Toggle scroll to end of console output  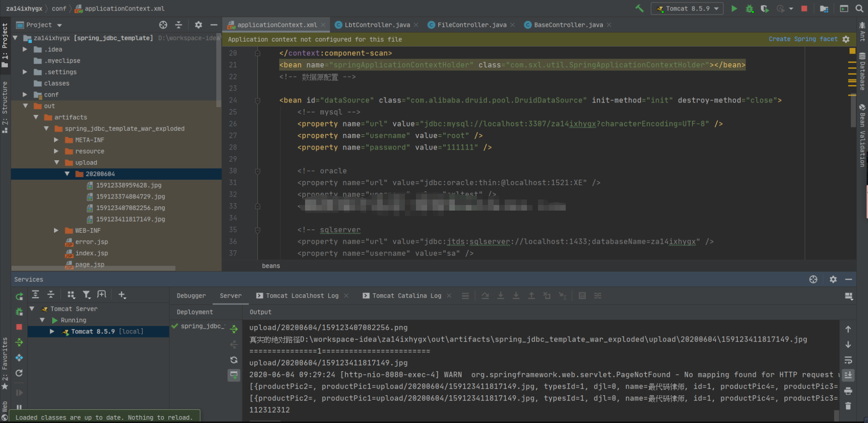click(848, 375)
